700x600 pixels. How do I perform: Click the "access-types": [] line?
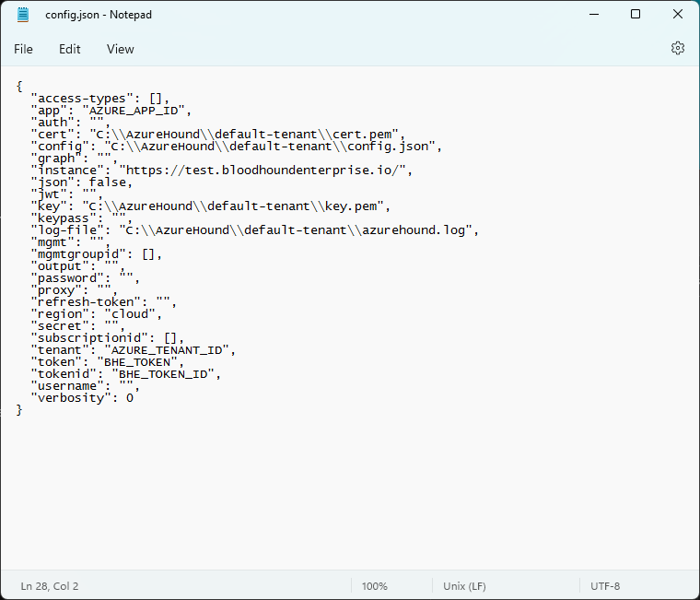pyautogui.click(x=100, y=99)
